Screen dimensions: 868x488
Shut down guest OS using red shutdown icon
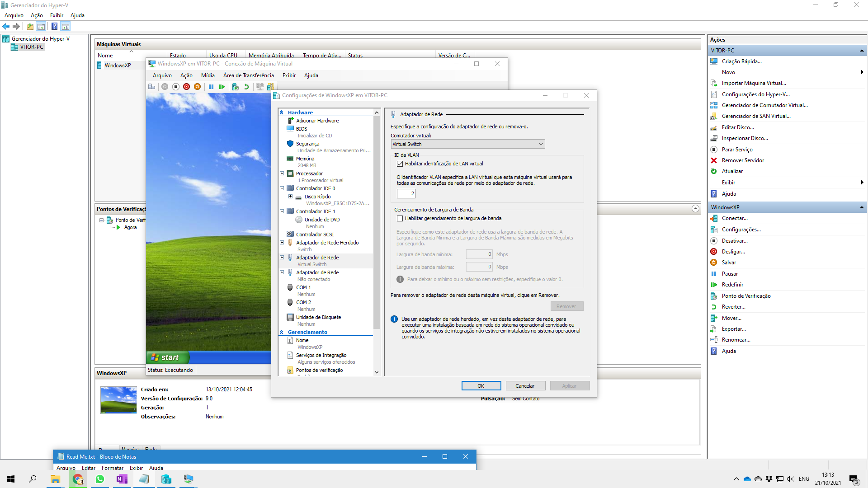(x=187, y=87)
